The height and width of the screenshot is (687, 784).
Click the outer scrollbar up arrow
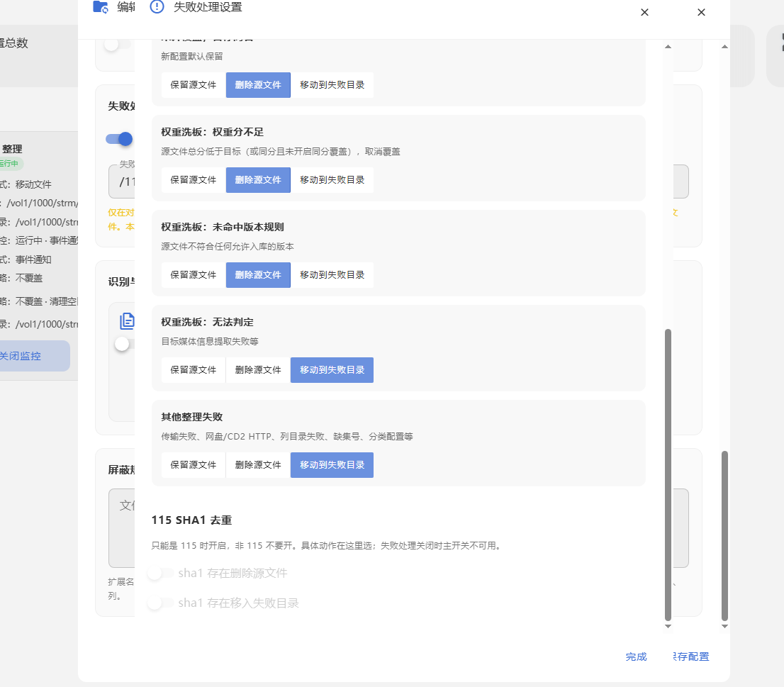click(724, 47)
